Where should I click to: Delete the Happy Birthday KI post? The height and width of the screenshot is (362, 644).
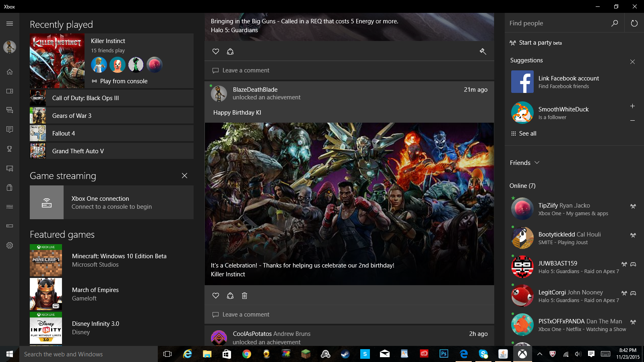pos(244,296)
